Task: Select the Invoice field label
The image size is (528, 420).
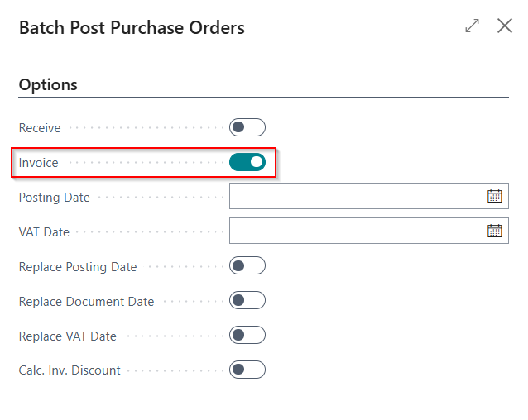Action: point(38,163)
